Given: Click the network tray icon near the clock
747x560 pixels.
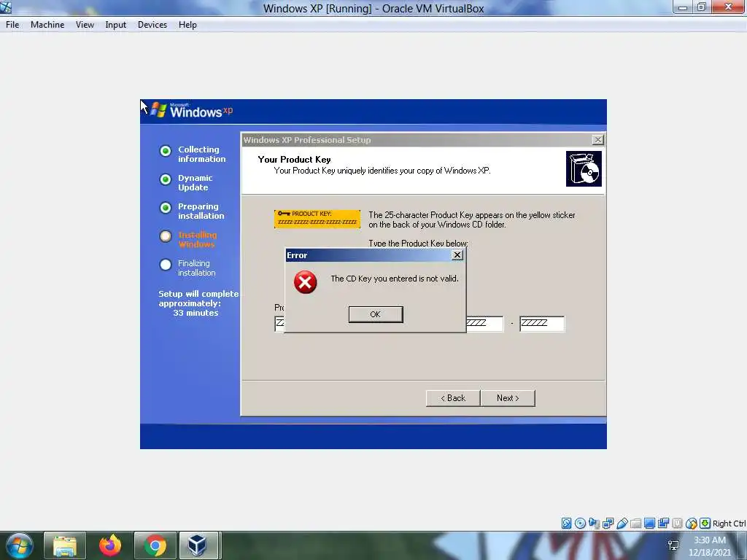Looking at the screenshot, I should (673, 545).
